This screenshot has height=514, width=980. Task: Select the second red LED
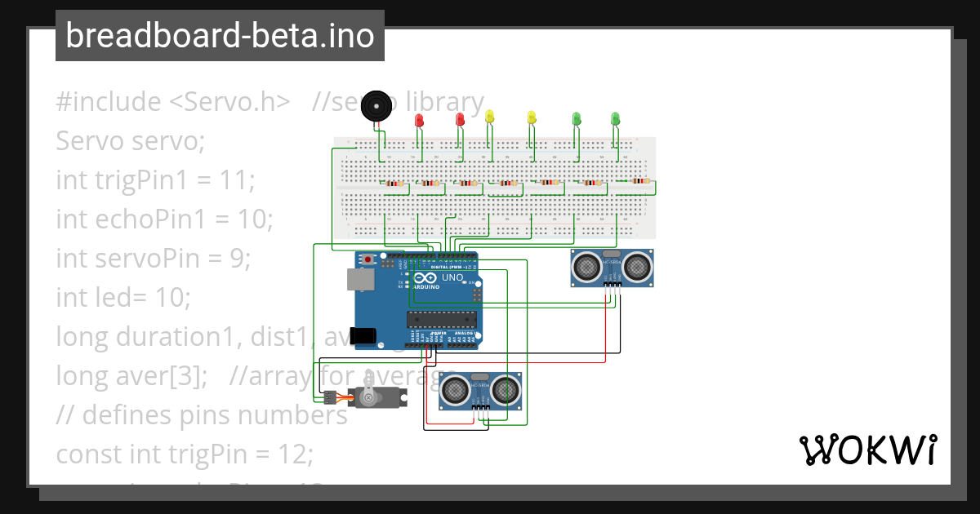pos(460,118)
